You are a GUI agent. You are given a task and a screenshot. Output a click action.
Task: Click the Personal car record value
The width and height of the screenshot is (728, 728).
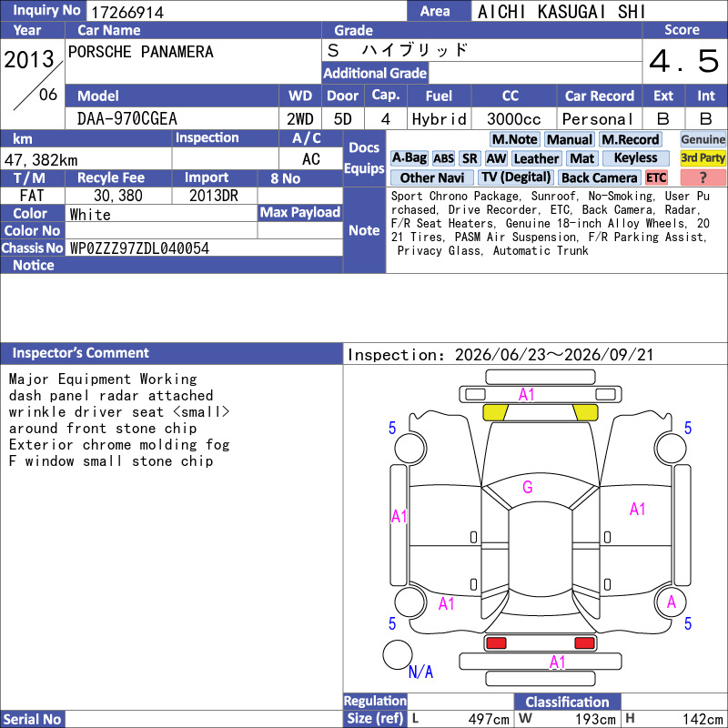tap(597, 119)
